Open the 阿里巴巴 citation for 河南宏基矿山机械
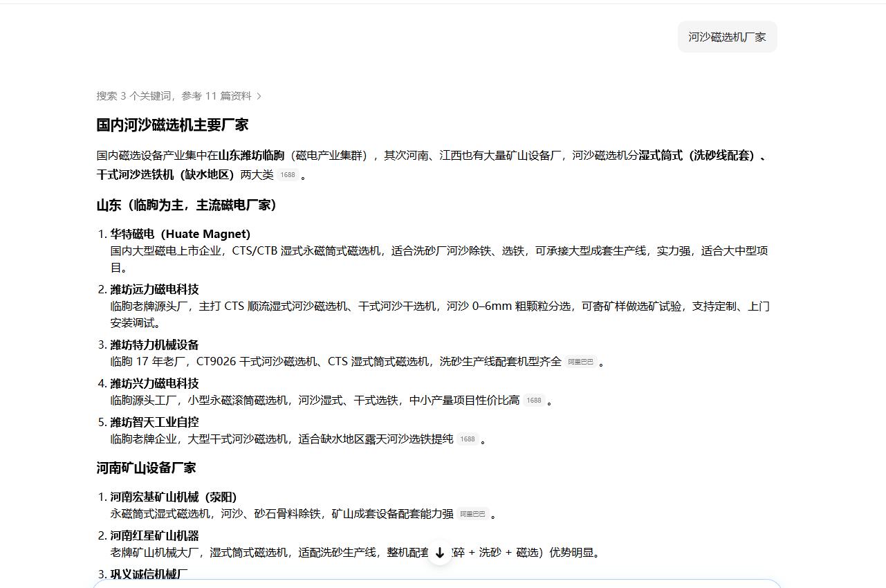This screenshot has width=886, height=588. click(x=472, y=514)
